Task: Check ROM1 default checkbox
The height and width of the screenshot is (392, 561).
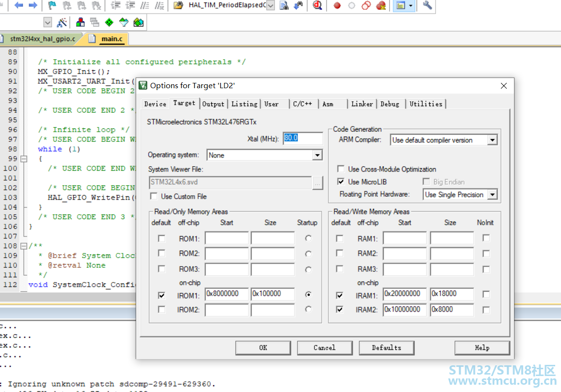Action: point(162,238)
